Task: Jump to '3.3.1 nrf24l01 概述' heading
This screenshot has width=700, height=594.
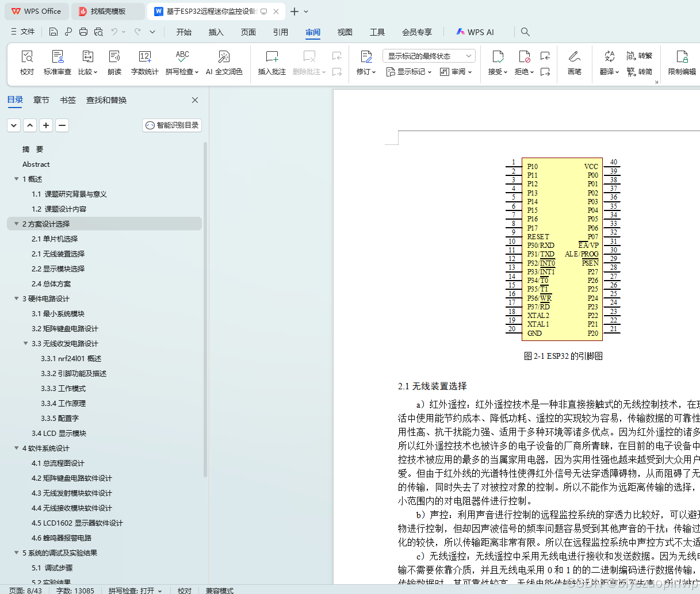Action: coord(71,358)
